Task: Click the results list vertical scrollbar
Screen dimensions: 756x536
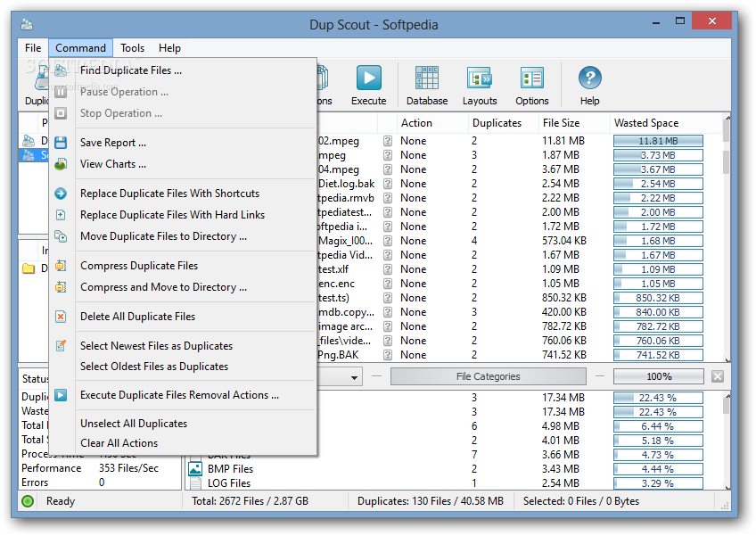Action: tap(727, 237)
